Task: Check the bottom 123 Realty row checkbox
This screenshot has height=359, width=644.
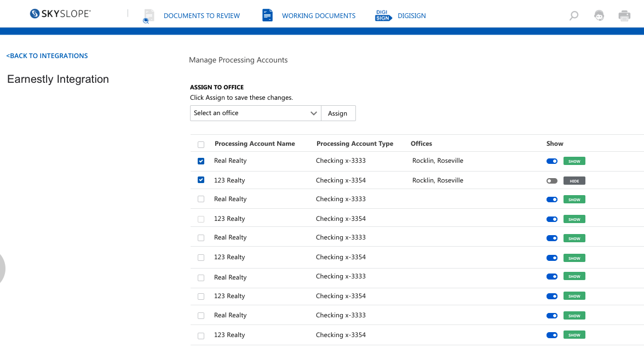Action: [201, 335]
